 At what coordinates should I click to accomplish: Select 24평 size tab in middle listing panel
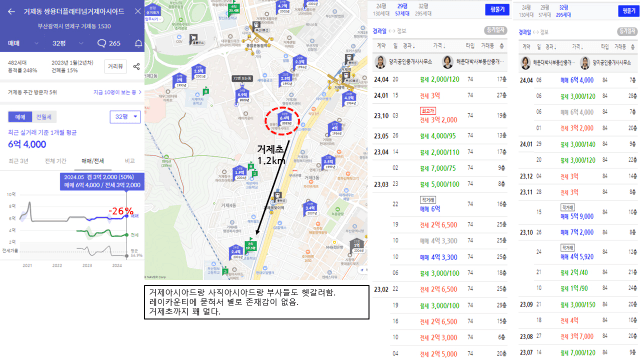pos(381,10)
